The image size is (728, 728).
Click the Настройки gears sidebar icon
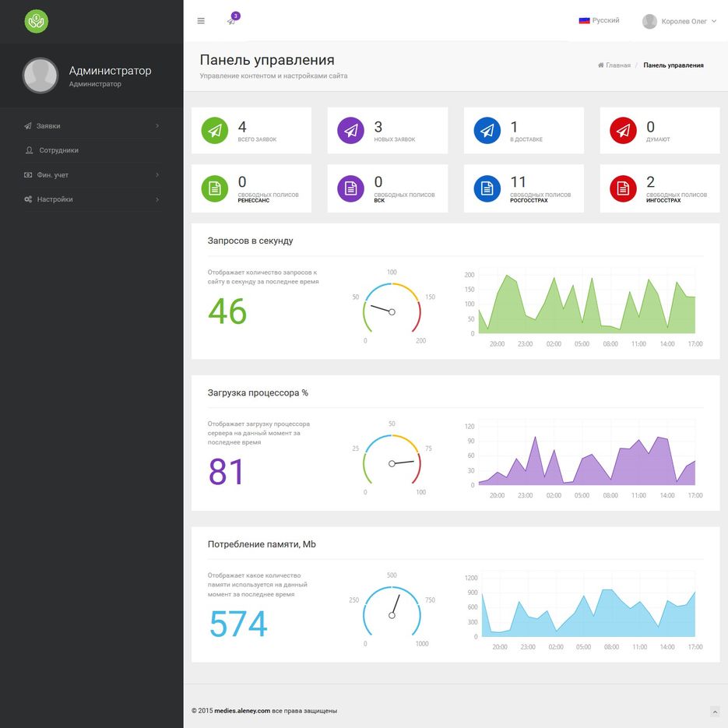tap(28, 199)
